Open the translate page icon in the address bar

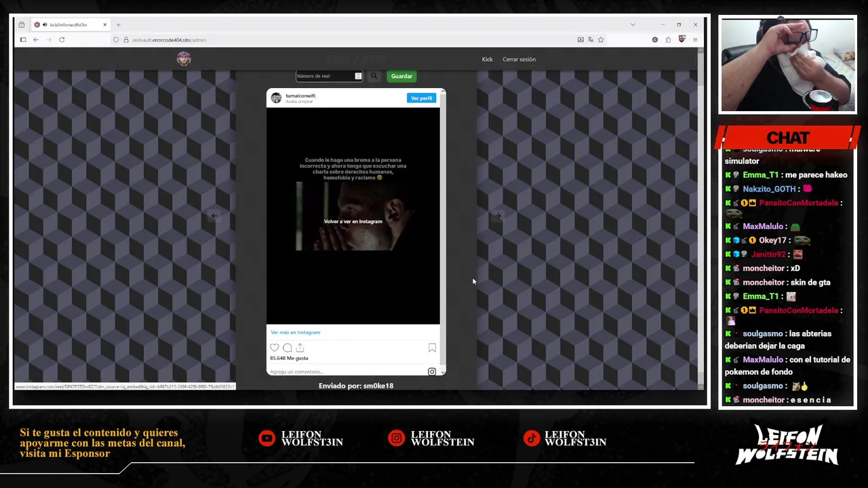tap(591, 40)
